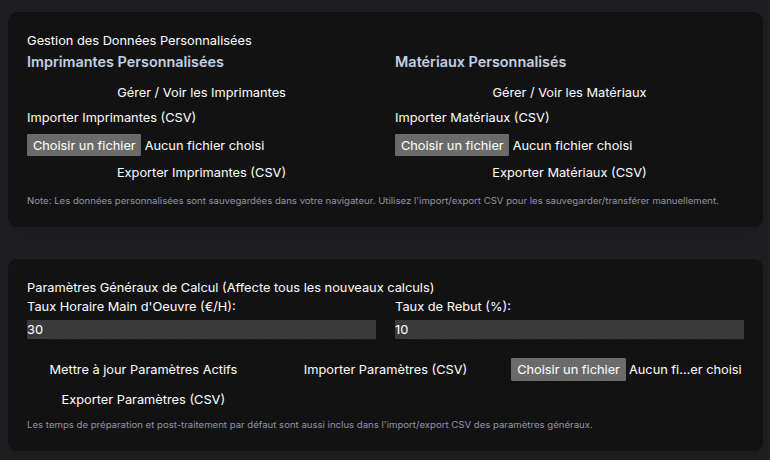Viewport: 770px width, 462px height.
Task: Open Gérer / Voir les Matériaux
Action: pos(569,93)
